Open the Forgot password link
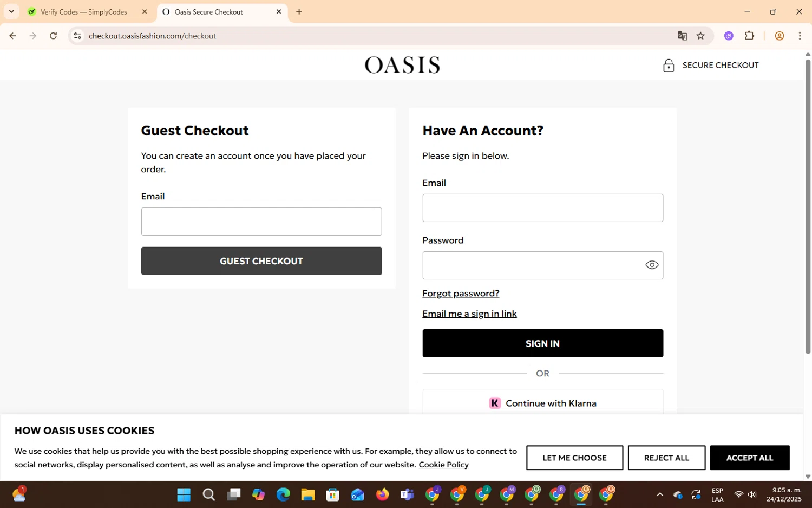The width and height of the screenshot is (812, 508). click(x=461, y=294)
